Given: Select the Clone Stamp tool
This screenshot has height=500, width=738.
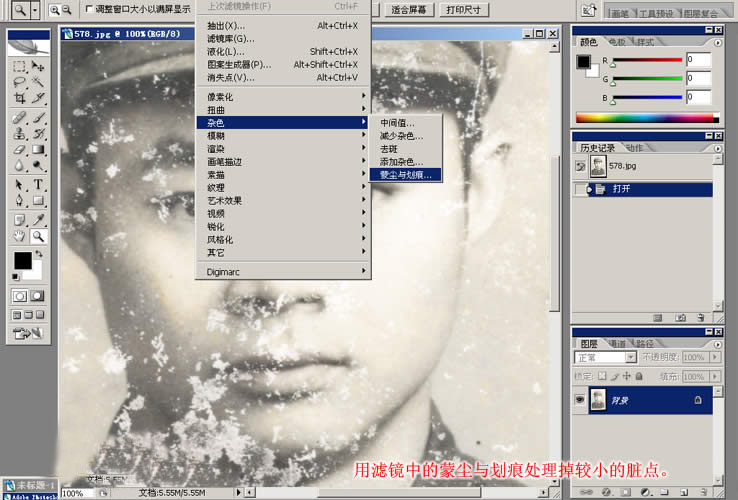Looking at the screenshot, I should pyautogui.click(x=19, y=133).
